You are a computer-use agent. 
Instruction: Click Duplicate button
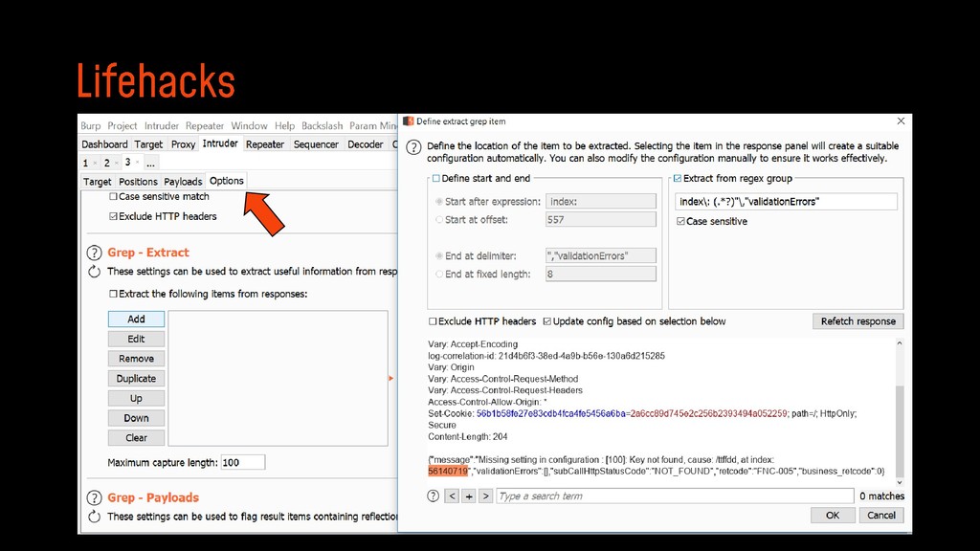click(x=136, y=379)
